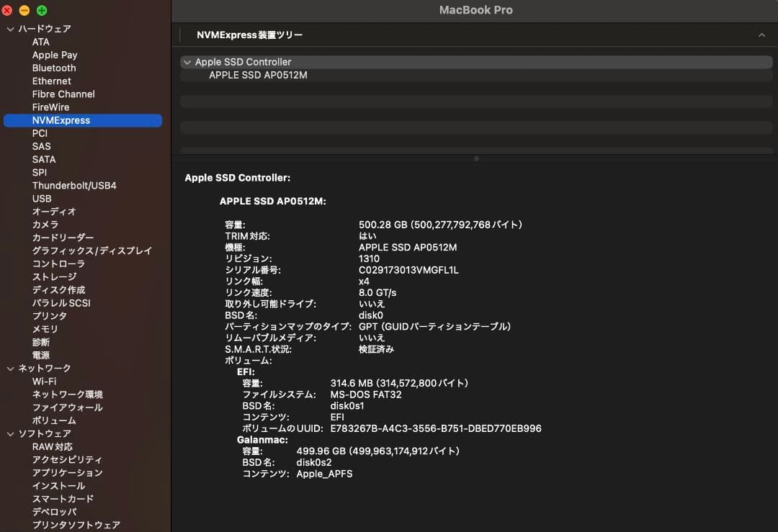The image size is (778, 532).
Task: Open Thunderbolt/USB4 entry
Action: point(74,186)
